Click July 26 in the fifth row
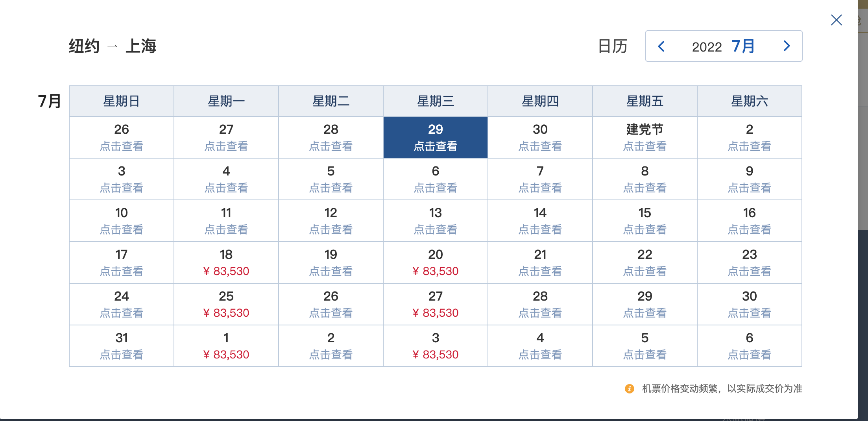Viewport: 868px width, 421px height. (x=331, y=304)
